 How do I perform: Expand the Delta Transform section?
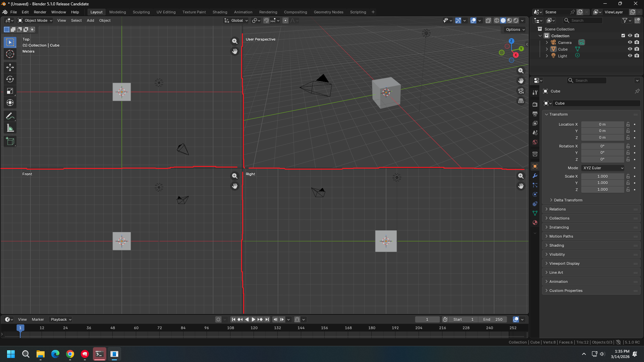click(x=568, y=200)
